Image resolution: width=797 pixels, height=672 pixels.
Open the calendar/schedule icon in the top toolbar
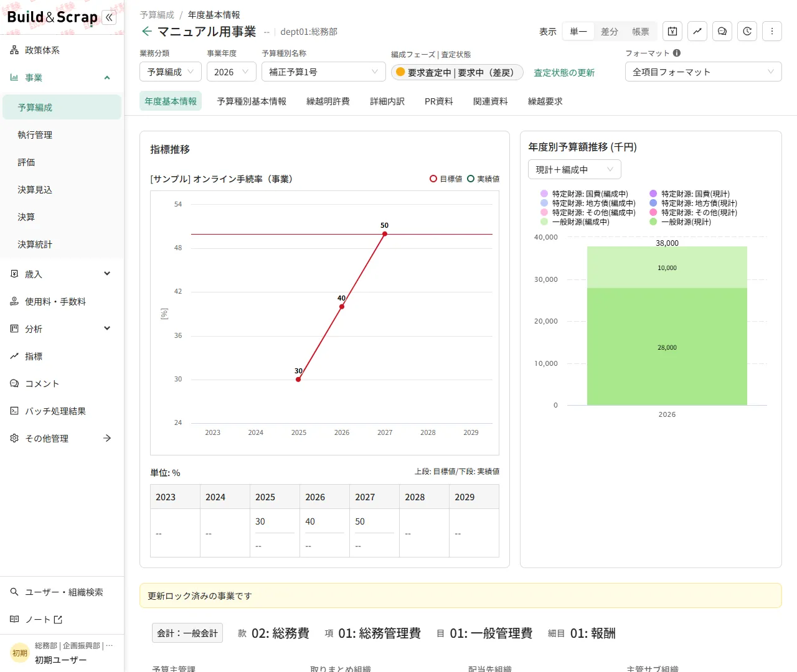point(672,31)
